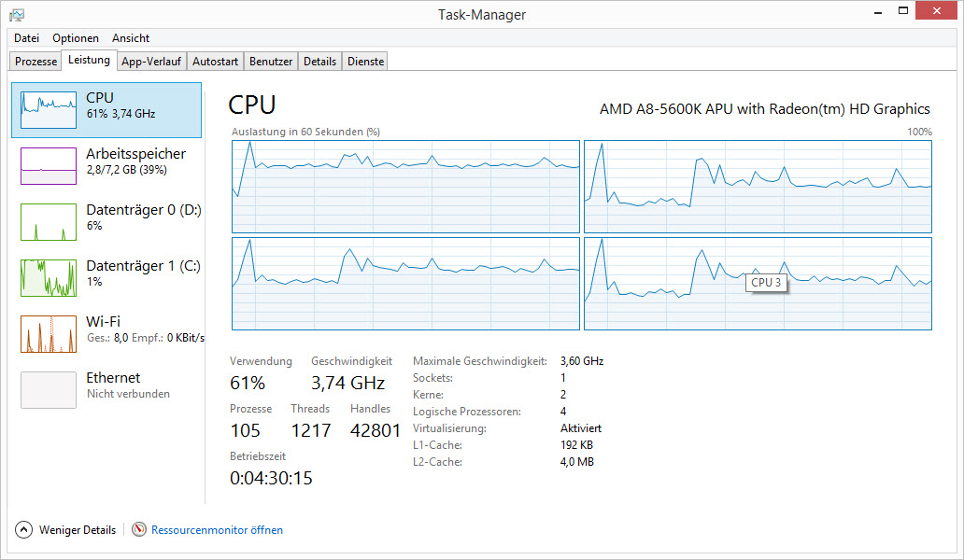Open Datenträger 0 (D:) disk graph icon
Screen dimensions: 964x560
point(49,222)
